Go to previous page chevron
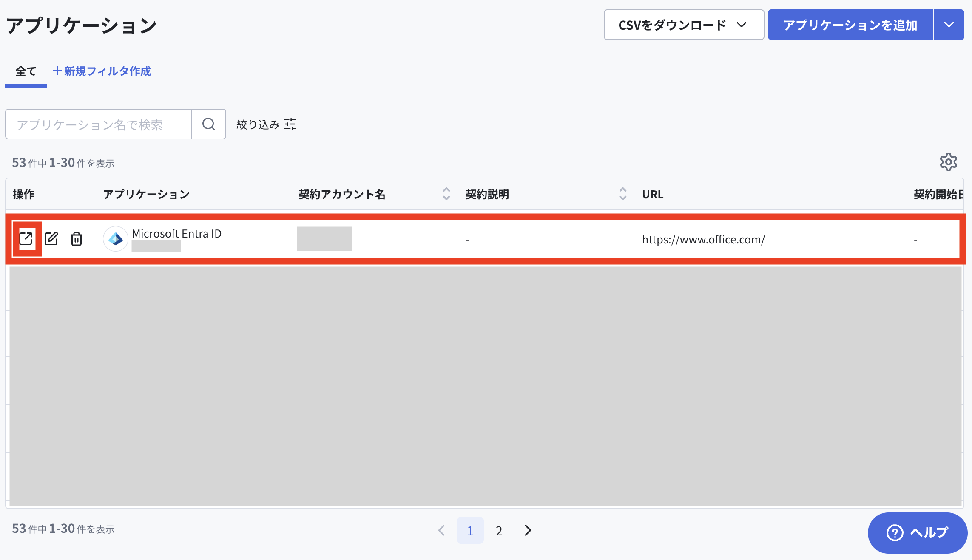 tap(441, 530)
